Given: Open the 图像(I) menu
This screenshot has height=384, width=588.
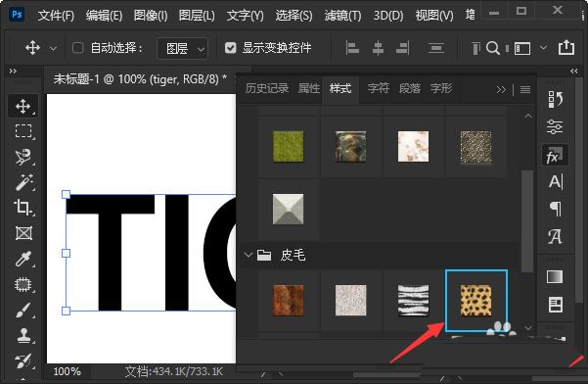Looking at the screenshot, I should point(151,16).
